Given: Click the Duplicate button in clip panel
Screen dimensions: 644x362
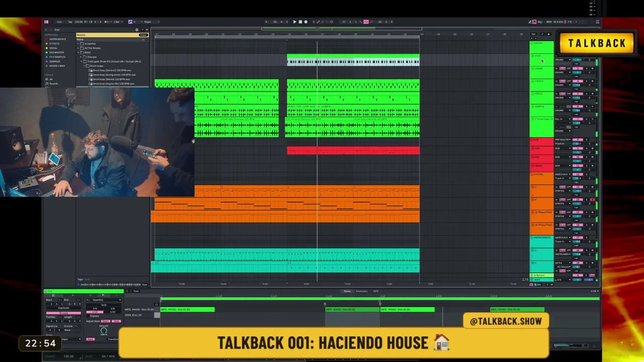Looking at the screenshot, I should point(63,308).
